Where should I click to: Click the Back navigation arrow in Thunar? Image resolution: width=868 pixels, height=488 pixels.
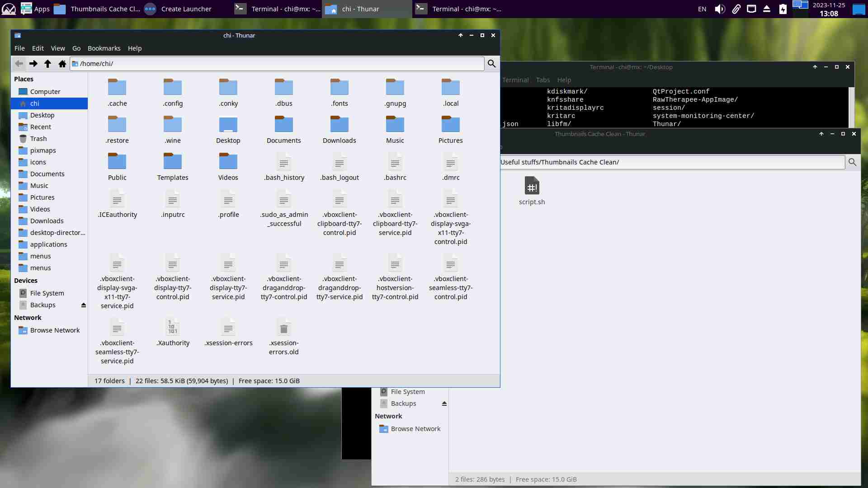(x=19, y=64)
